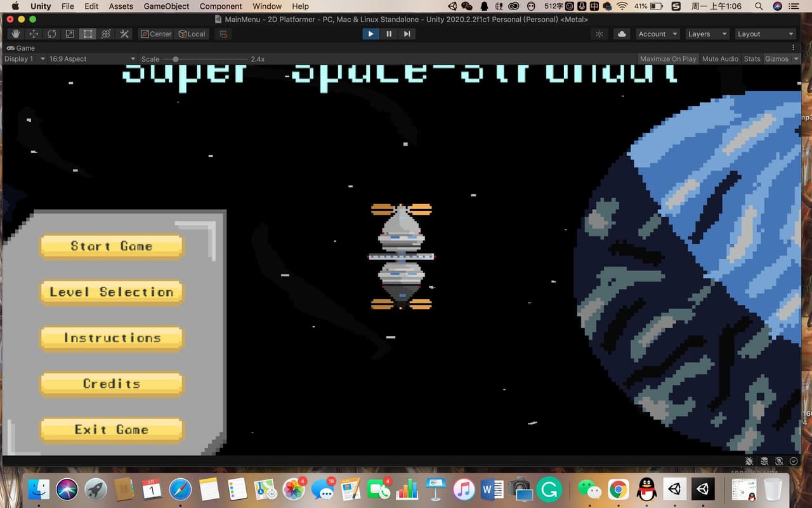
Task: Open the Apple menu
Action: tap(16, 6)
